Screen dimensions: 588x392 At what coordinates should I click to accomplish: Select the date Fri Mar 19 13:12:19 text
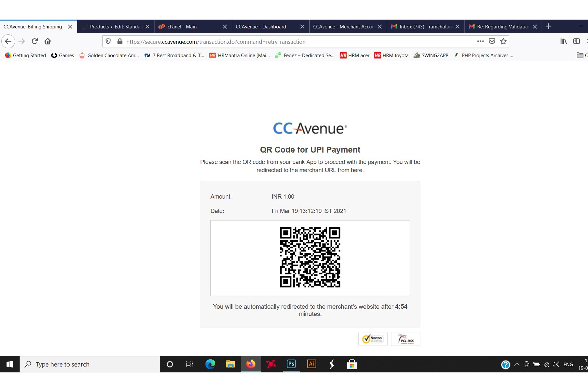pyautogui.click(x=309, y=211)
